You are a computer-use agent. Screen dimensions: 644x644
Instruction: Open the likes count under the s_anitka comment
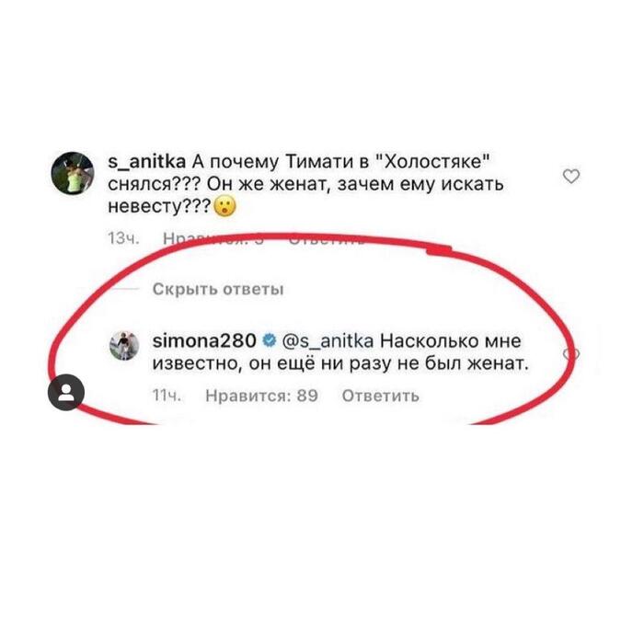pos(213,238)
